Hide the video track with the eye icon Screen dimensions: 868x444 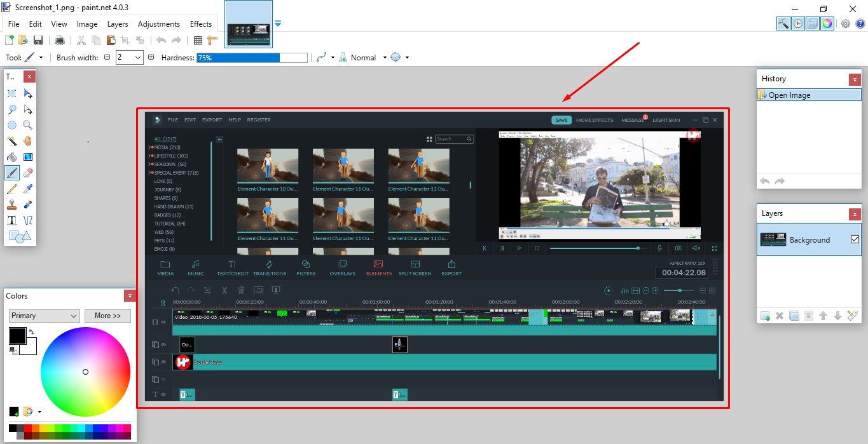(x=163, y=322)
